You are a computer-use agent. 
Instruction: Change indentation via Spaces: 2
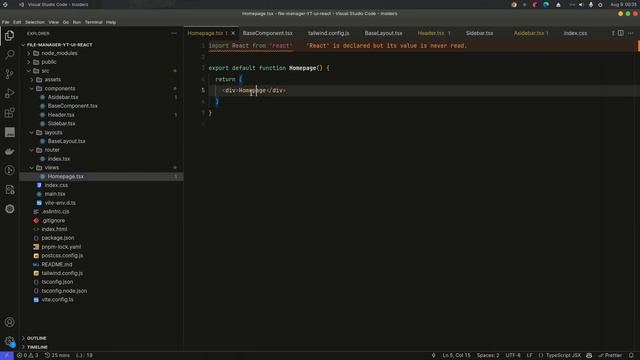coord(488,356)
